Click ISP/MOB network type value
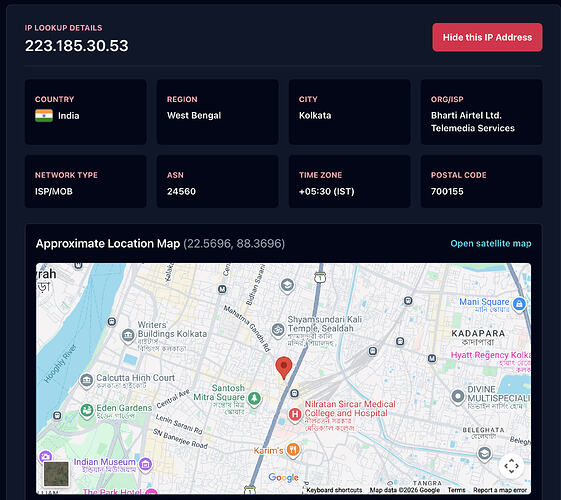This screenshot has width=561, height=500. click(54, 191)
